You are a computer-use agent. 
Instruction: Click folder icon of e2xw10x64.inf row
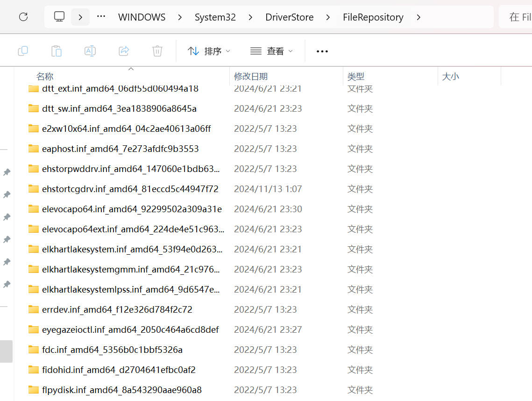click(33, 129)
